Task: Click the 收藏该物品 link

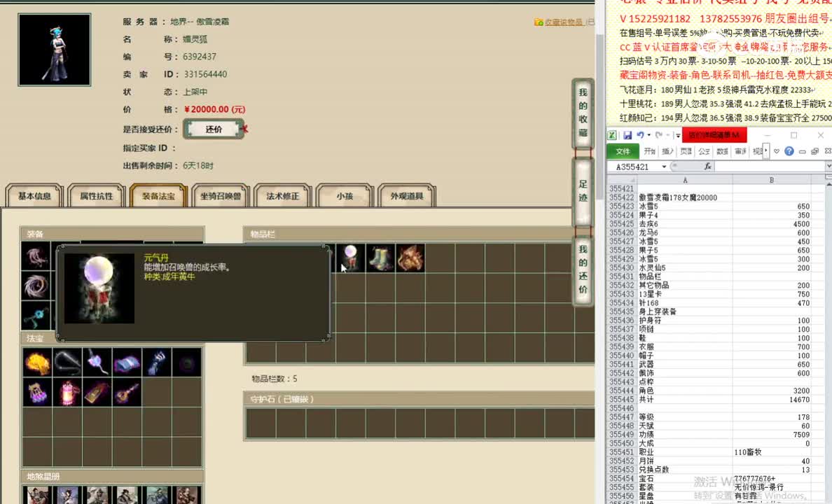Action: 562,22
